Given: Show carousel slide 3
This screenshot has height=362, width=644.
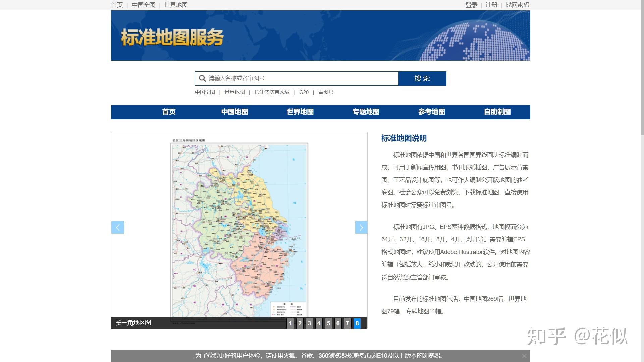Looking at the screenshot, I should (309, 323).
